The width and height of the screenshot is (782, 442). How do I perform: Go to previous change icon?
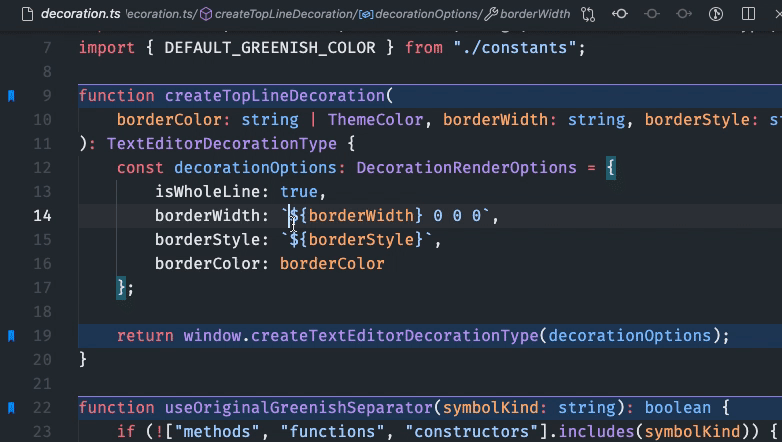pos(620,14)
